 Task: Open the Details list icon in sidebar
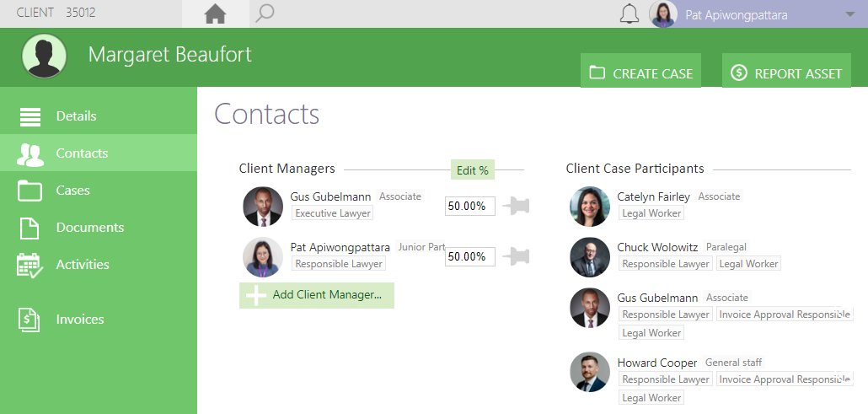30,116
